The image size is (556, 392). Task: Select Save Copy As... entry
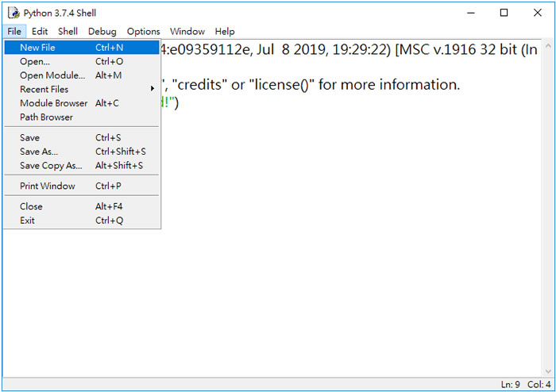click(82, 165)
